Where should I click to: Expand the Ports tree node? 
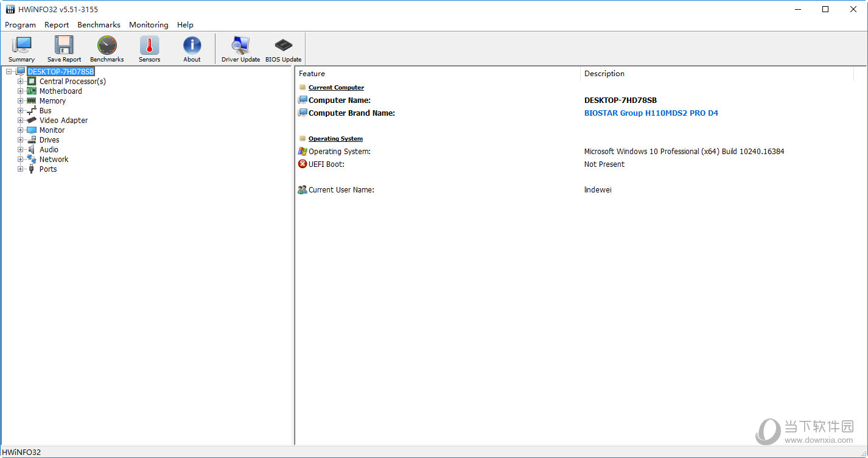click(21, 169)
